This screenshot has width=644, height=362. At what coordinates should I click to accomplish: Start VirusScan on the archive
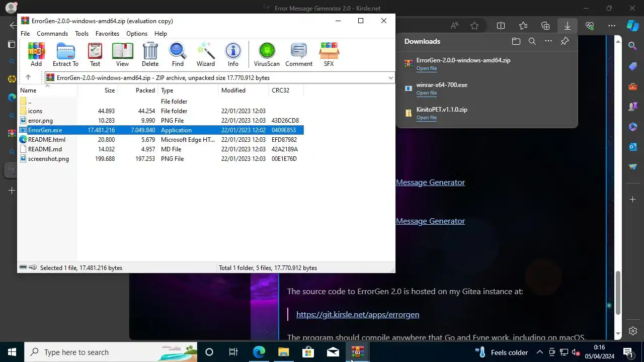click(267, 54)
